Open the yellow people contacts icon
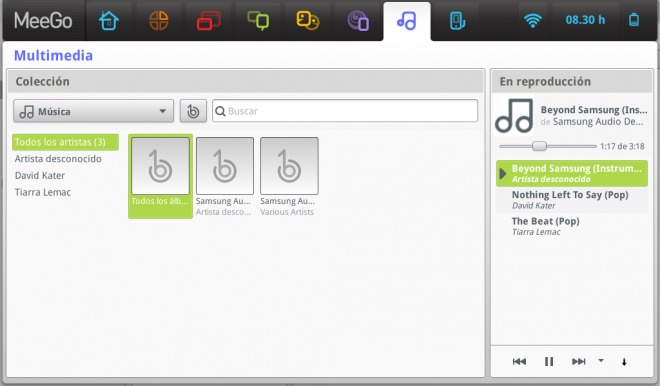This screenshot has height=386, width=660. (x=308, y=21)
